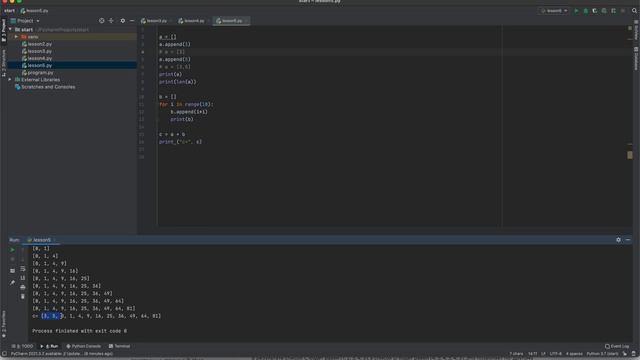Run lesson5 with coverage from the toolbar
The image size is (640, 360).
(x=595, y=11)
